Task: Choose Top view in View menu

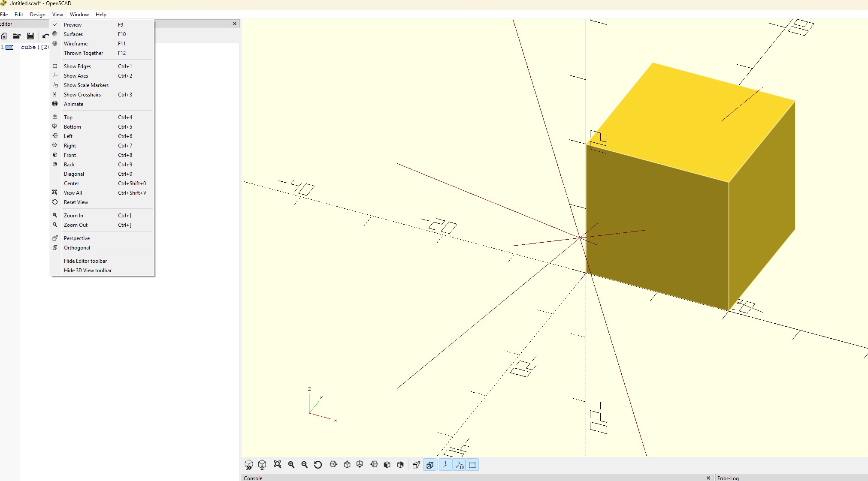Action: click(102, 117)
